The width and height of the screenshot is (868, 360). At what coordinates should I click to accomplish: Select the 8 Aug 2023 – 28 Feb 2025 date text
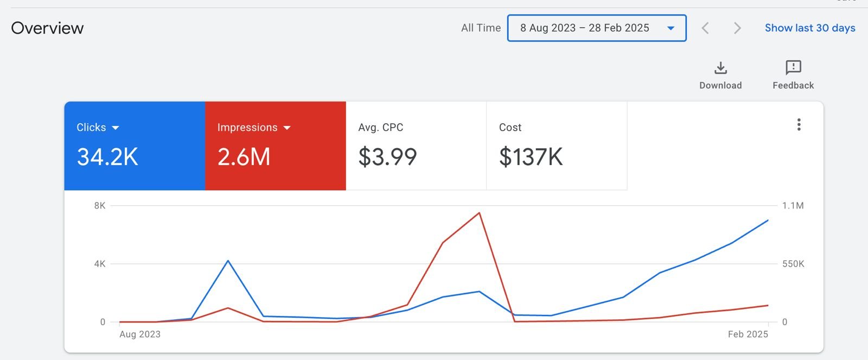point(584,28)
